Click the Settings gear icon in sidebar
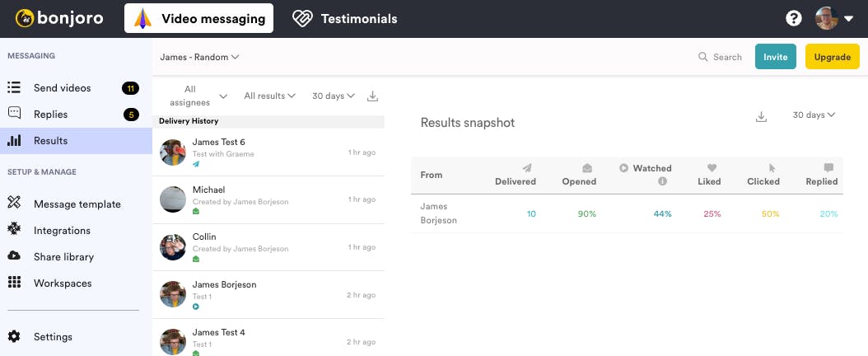868x356 pixels. click(14, 336)
